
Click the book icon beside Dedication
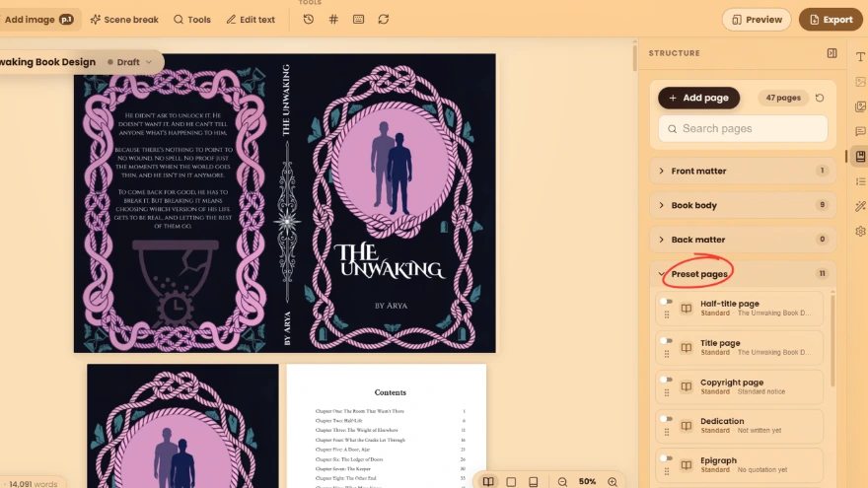[x=686, y=426]
